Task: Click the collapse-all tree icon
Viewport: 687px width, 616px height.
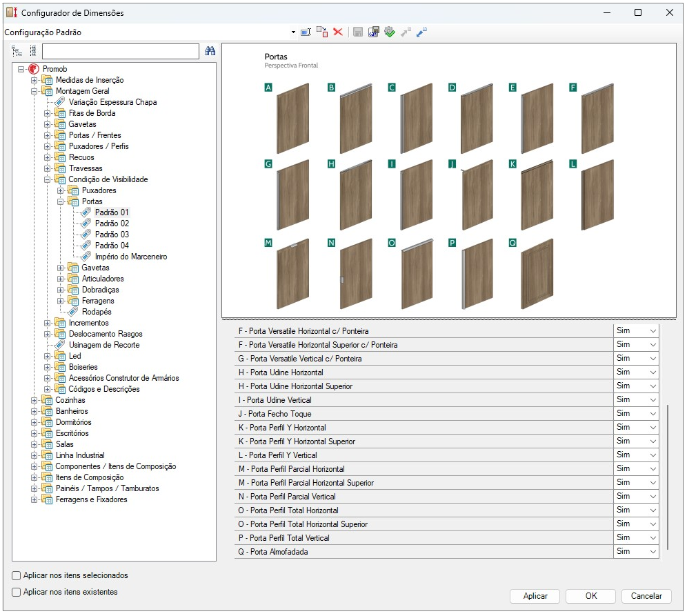Action: pyautogui.click(x=33, y=51)
